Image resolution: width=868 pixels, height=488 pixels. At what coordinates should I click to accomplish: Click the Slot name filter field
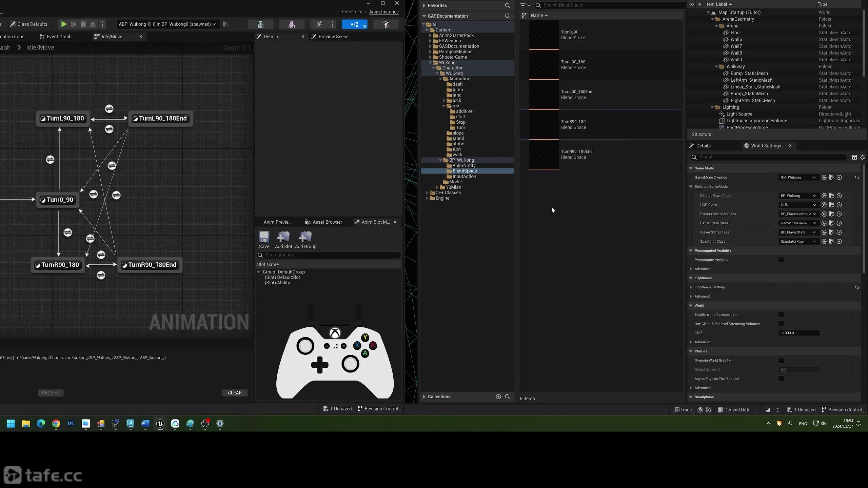[x=329, y=255]
